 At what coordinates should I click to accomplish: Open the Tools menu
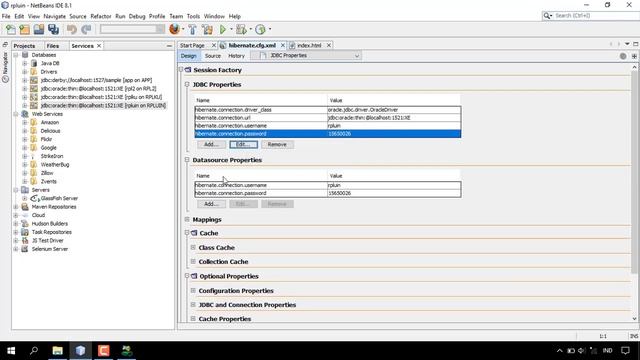coord(193,16)
